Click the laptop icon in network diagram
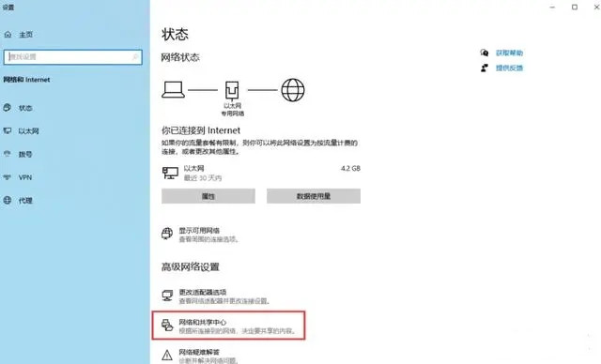Viewport: 601px width, 364px height. click(173, 90)
